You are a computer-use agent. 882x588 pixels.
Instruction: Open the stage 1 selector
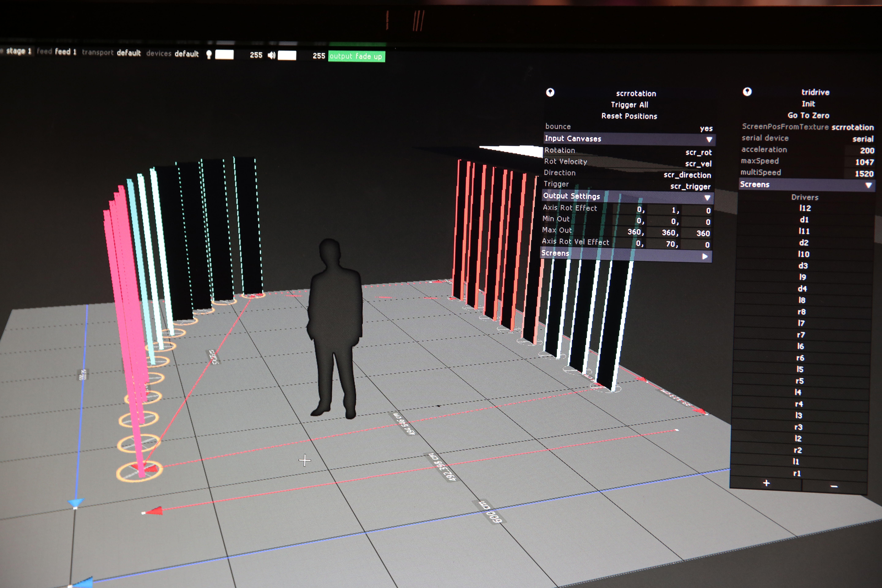(19, 51)
